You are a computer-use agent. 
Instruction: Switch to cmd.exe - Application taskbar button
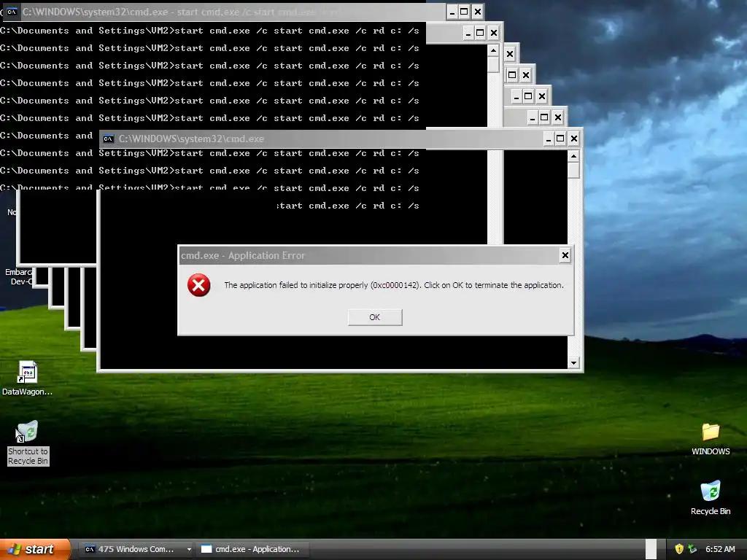point(252,549)
